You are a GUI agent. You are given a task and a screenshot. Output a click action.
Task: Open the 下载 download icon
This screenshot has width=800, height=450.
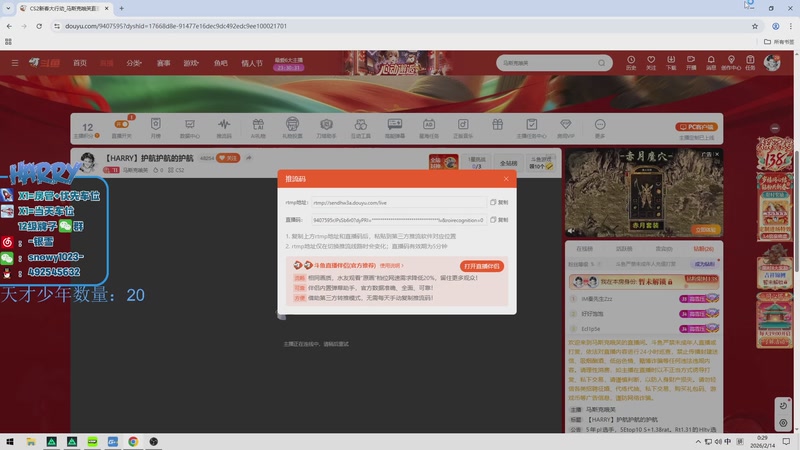(671, 62)
